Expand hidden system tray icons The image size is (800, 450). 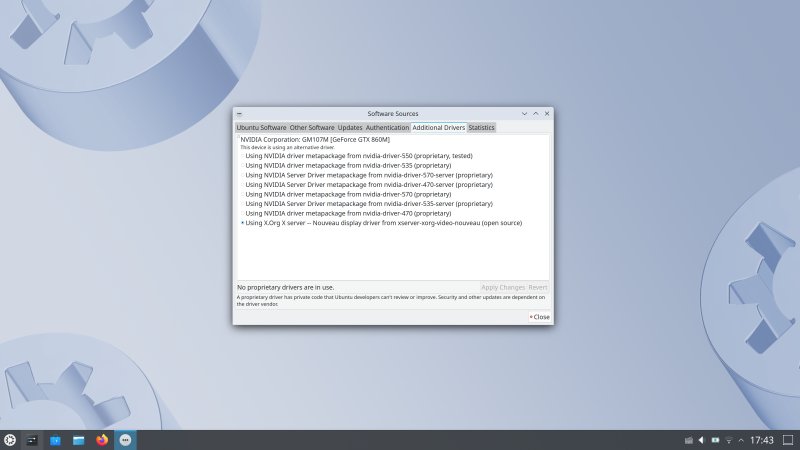point(741,440)
